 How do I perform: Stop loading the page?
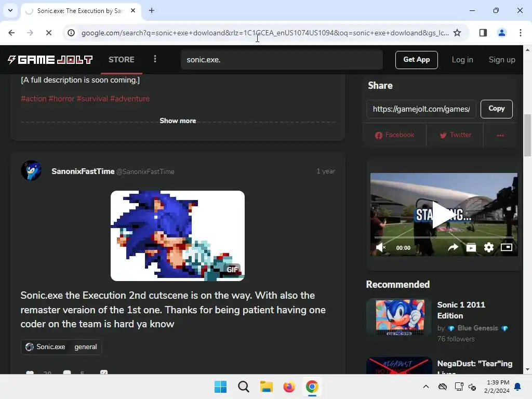[48, 33]
